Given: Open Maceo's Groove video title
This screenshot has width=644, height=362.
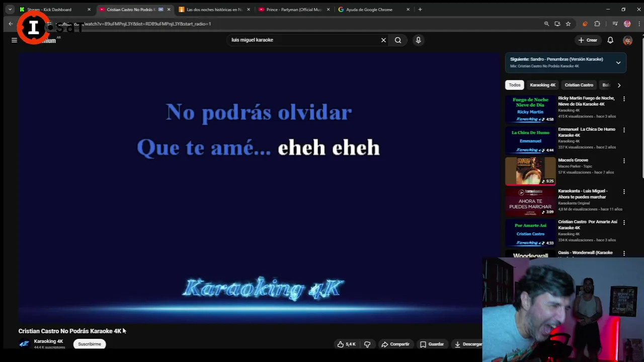Looking at the screenshot, I should click(x=573, y=160).
